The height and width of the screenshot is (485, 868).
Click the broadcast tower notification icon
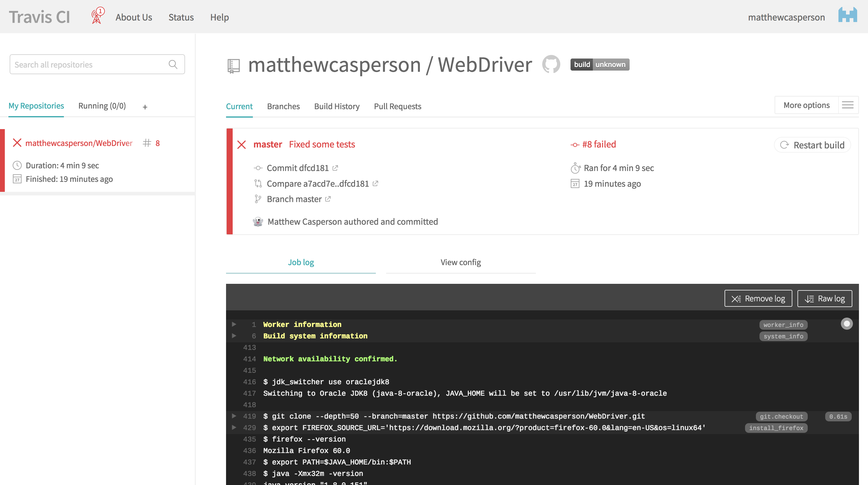click(x=97, y=16)
